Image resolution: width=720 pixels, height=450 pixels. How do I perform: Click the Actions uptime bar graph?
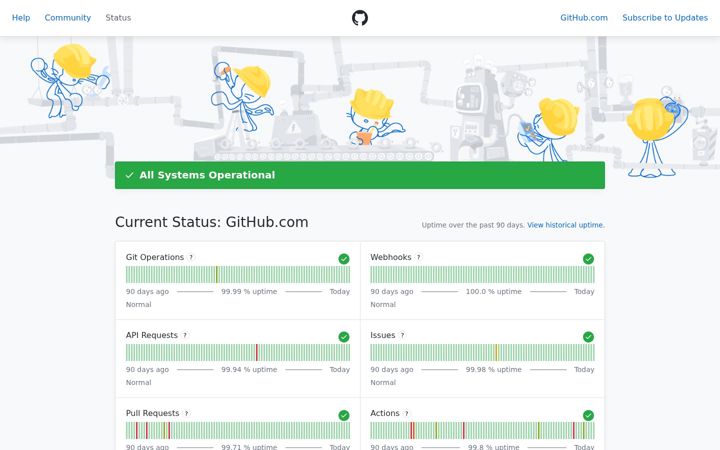coord(482,431)
